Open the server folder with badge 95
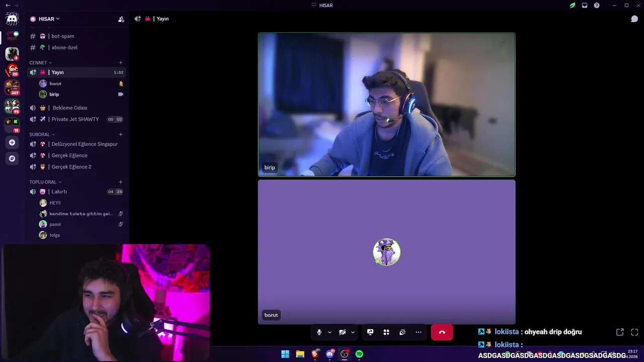644x362 pixels. coord(12,106)
